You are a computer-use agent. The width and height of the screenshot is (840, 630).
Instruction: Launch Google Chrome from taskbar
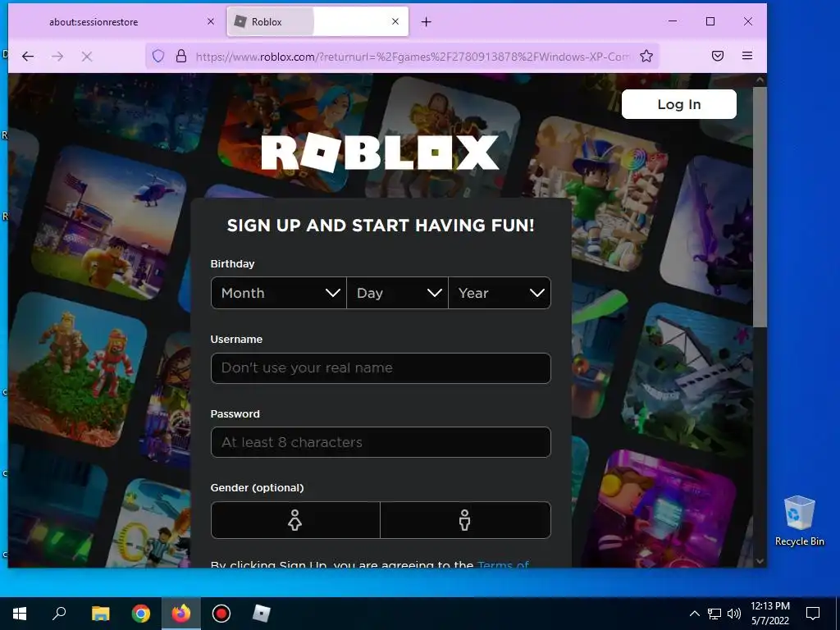point(141,614)
